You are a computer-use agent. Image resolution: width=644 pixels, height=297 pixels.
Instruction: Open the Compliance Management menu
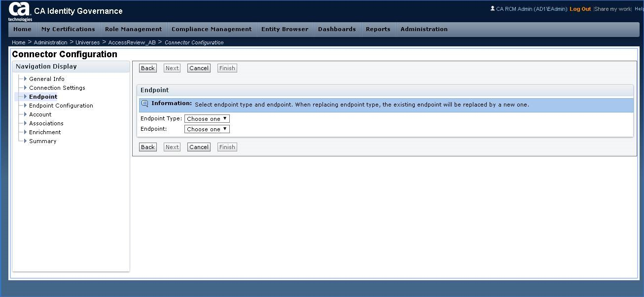point(212,29)
